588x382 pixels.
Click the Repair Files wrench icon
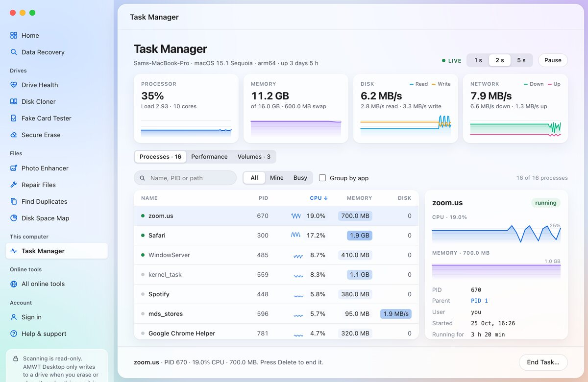tap(14, 185)
